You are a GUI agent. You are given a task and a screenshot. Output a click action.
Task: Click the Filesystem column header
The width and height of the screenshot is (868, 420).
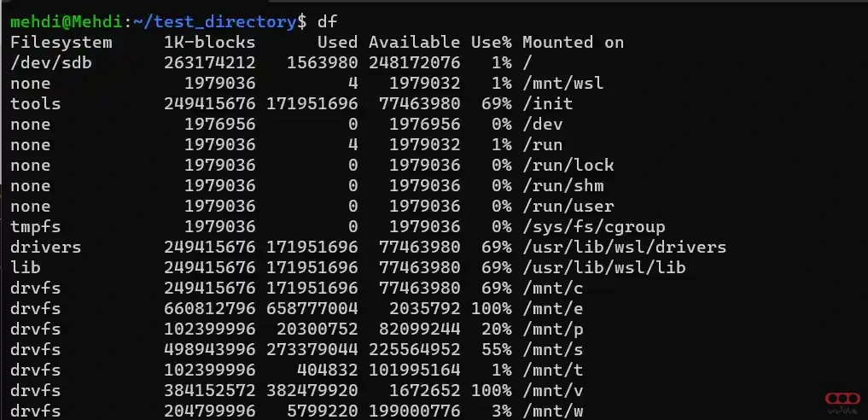point(61,42)
